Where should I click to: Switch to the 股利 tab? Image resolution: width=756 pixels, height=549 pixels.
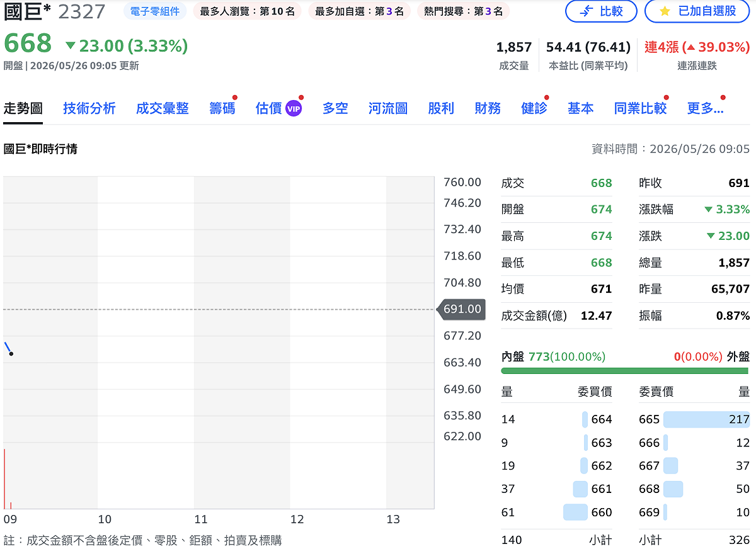coord(441,108)
